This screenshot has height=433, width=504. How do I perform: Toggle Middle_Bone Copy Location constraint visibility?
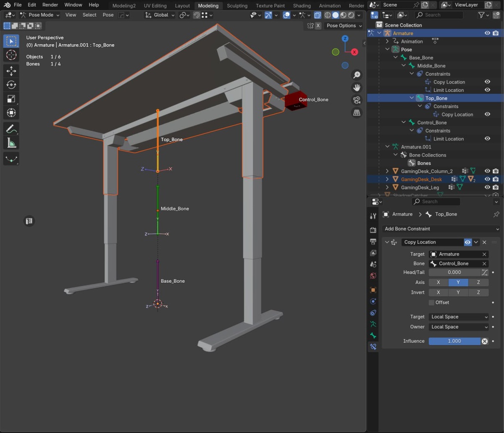pos(487,82)
